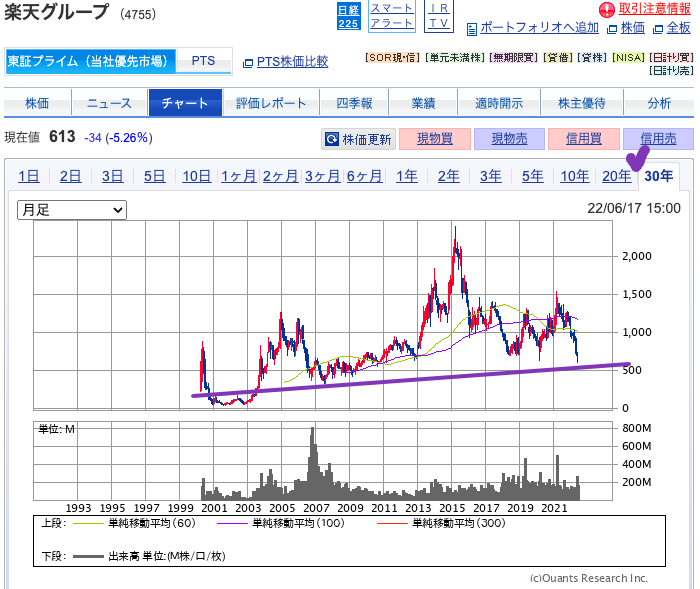Select the 6ヶ月 chart period
Screen dimensions: 700x589
click(x=364, y=176)
